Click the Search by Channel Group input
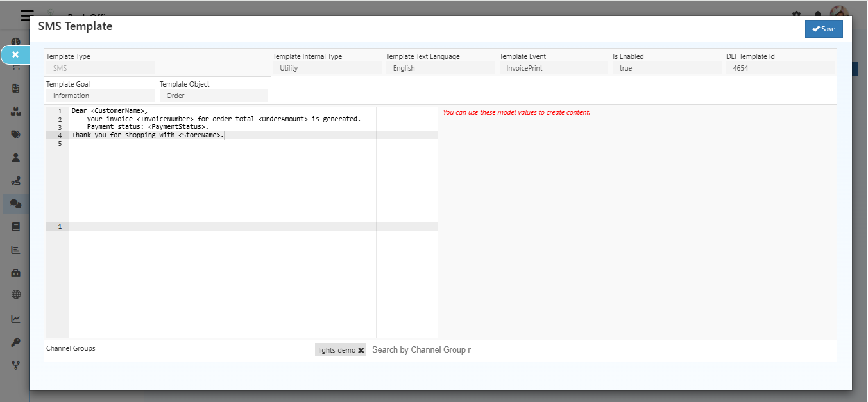The width and height of the screenshot is (868, 402). click(449, 350)
